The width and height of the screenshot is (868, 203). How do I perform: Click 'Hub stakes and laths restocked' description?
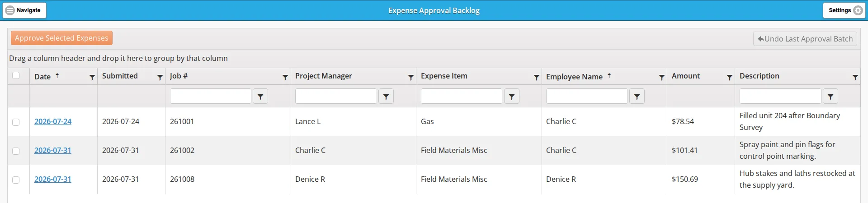[x=797, y=179]
